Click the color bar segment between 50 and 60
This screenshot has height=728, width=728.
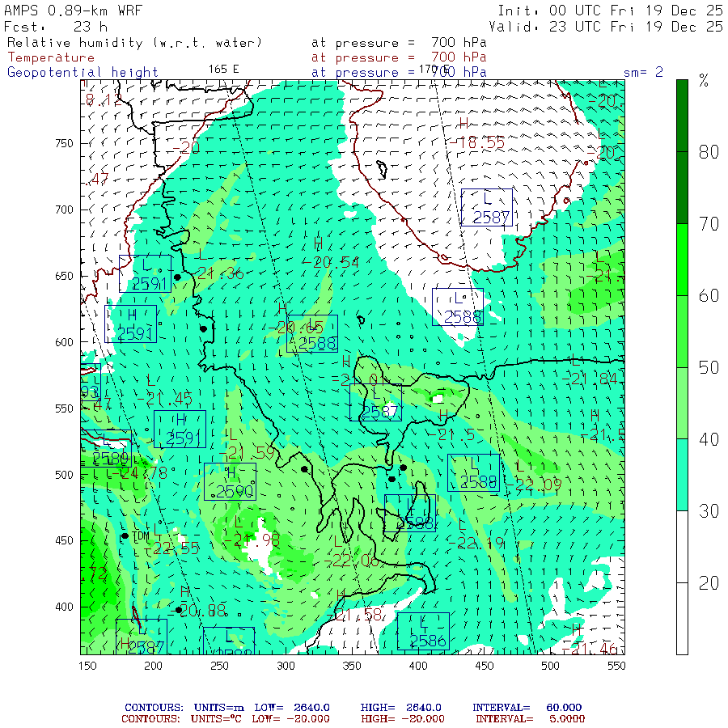(x=682, y=332)
